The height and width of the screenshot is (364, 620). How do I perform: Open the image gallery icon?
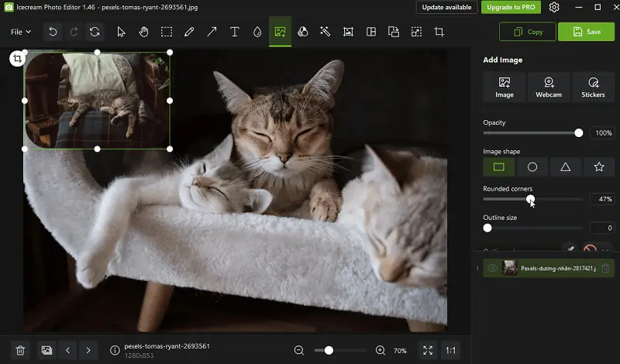[46, 351]
